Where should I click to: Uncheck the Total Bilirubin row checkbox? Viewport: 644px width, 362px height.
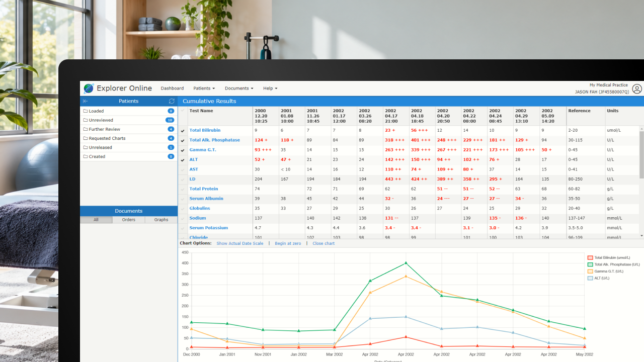tap(183, 131)
